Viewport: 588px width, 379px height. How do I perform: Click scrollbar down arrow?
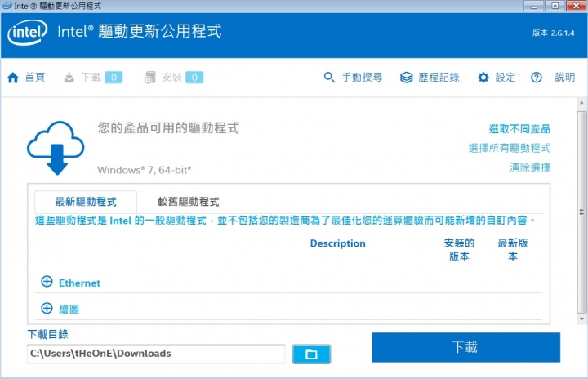(x=581, y=319)
